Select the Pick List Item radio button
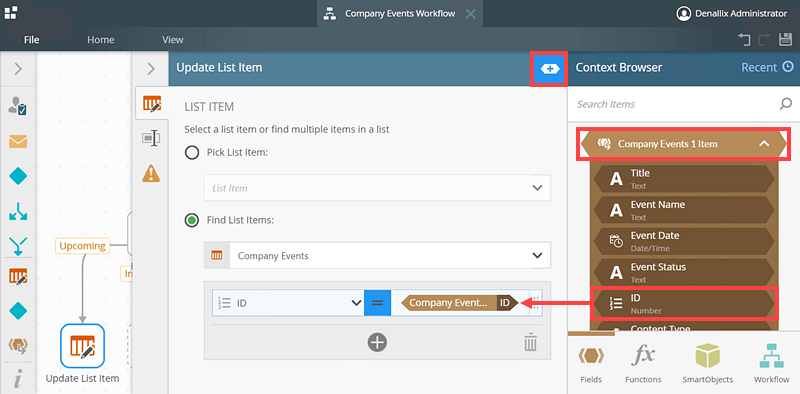 192,153
